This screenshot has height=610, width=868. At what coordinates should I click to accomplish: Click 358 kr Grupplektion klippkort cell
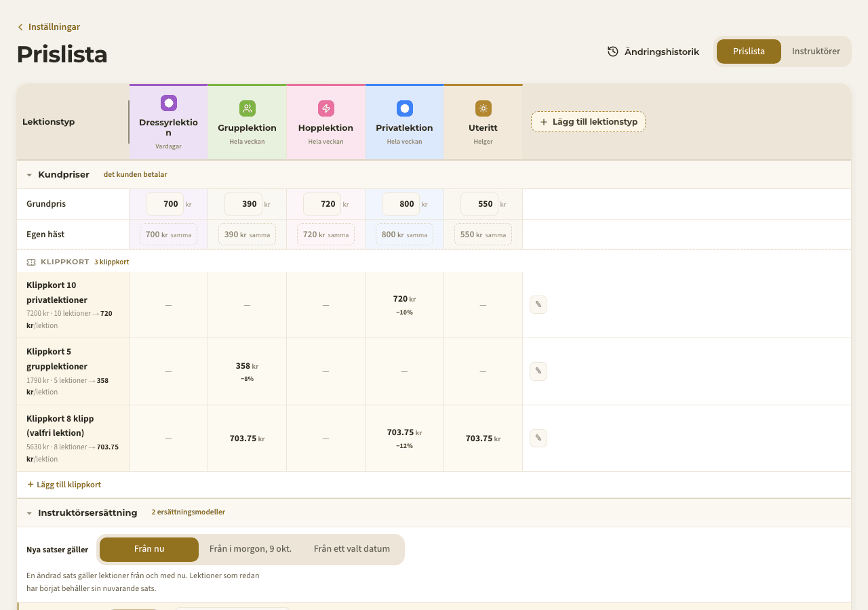coord(248,371)
